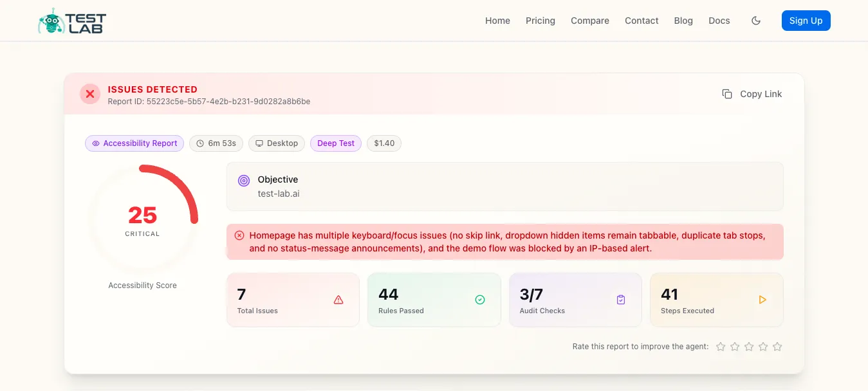Rate the report three stars
The height and width of the screenshot is (391, 868).
[x=749, y=347]
